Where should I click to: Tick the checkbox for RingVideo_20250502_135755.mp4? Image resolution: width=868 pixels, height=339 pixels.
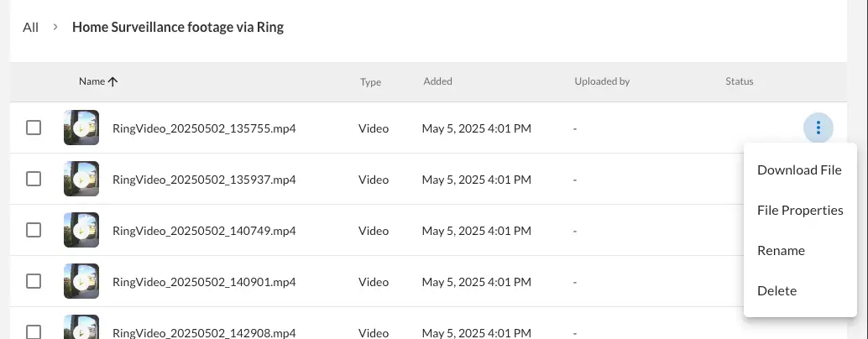point(34,128)
